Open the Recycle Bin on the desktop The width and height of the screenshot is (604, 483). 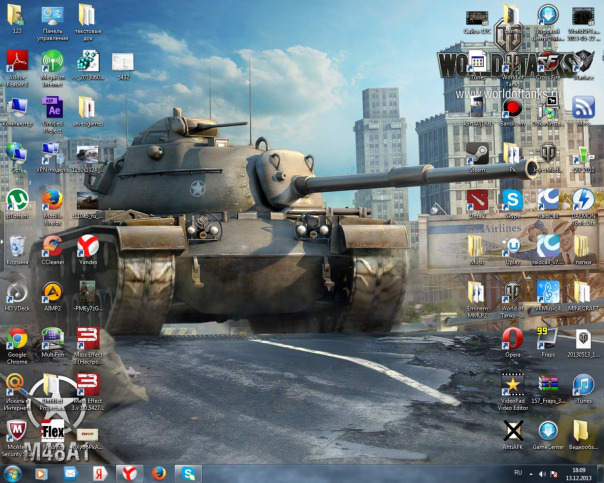point(17,246)
